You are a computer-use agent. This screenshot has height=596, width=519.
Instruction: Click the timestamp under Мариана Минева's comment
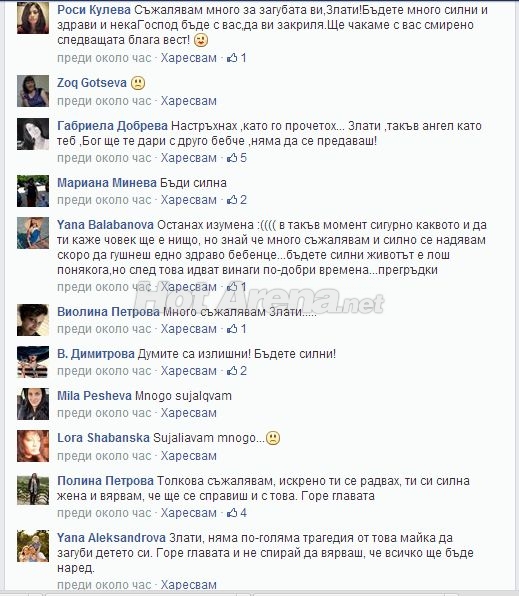[x=104, y=200]
